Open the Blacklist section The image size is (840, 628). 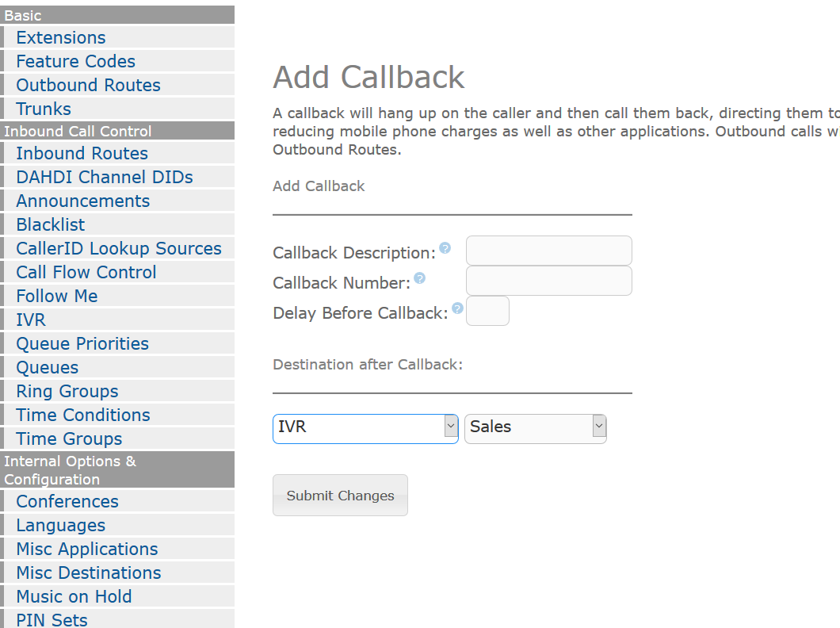51,224
